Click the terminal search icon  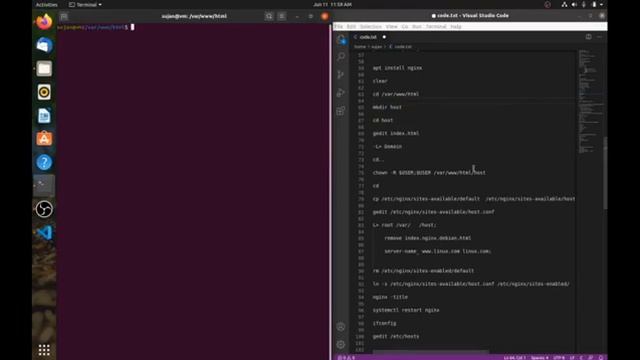tap(269, 16)
